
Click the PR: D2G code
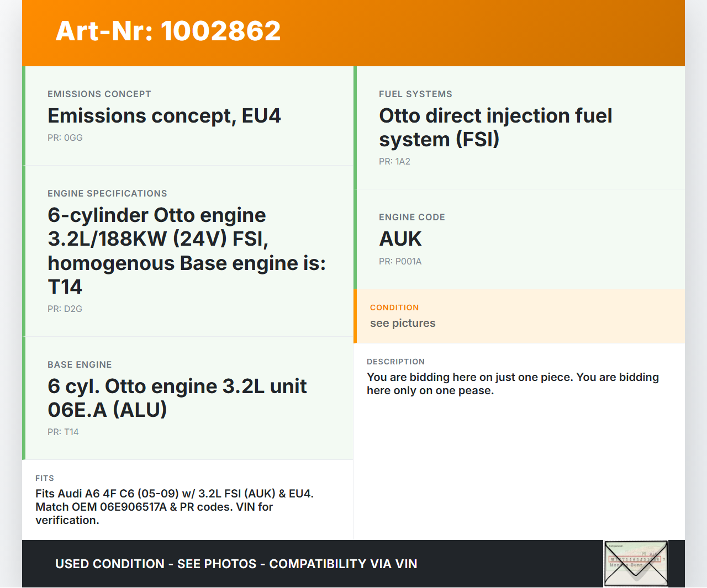[65, 309]
